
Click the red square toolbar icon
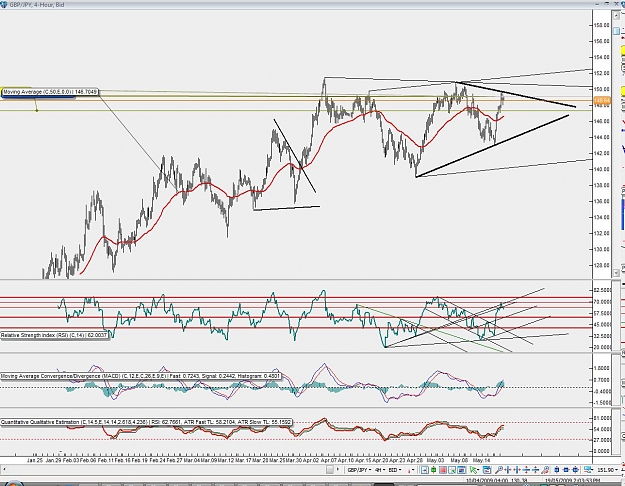[443, 470]
